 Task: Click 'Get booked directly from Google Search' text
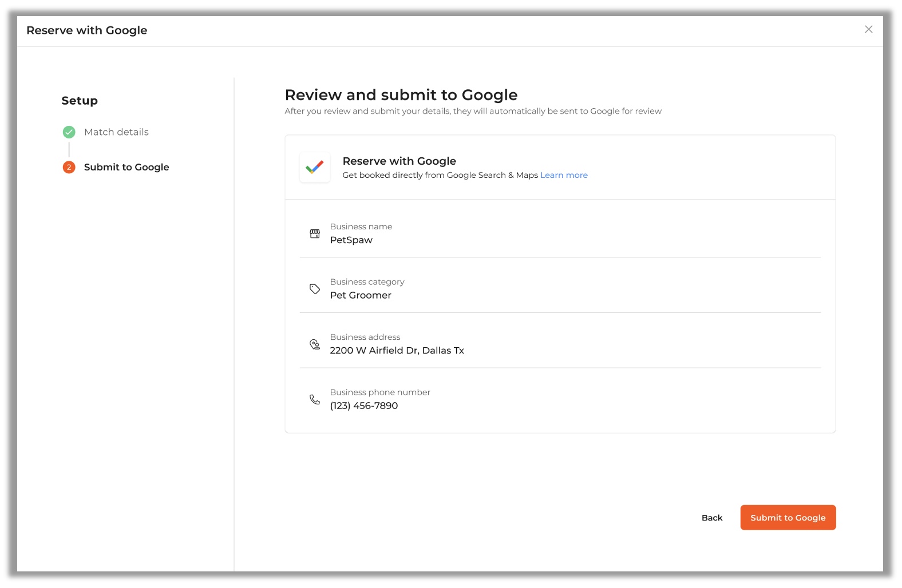click(440, 175)
